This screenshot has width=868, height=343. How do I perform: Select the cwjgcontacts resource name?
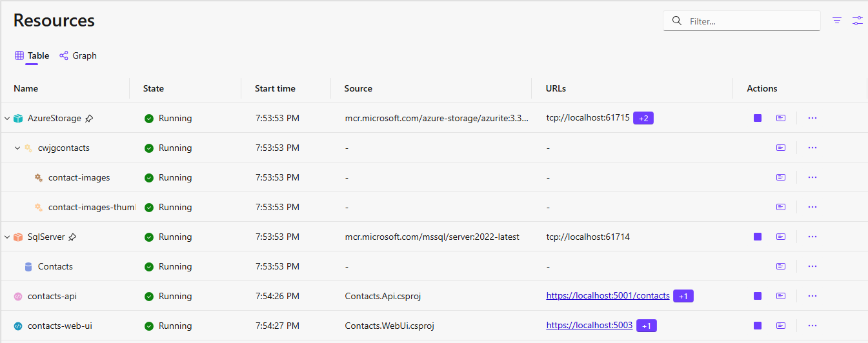point(64,148)
